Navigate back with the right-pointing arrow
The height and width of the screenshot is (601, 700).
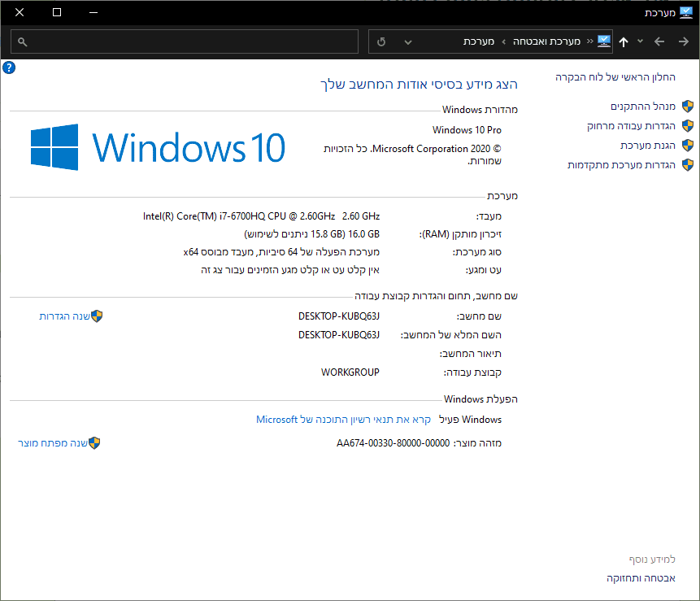[x=684, y=41]
